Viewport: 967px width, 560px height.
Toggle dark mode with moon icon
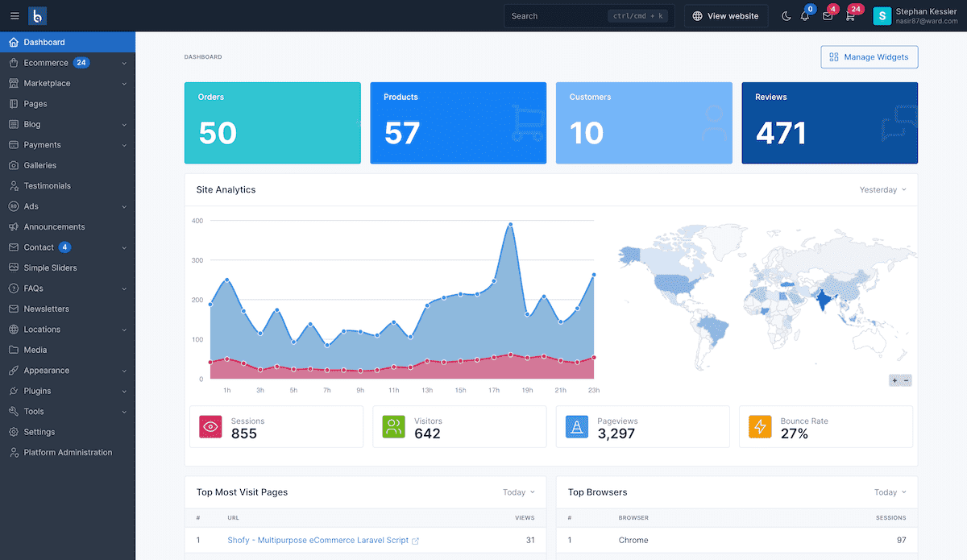(x=786, y=16)
